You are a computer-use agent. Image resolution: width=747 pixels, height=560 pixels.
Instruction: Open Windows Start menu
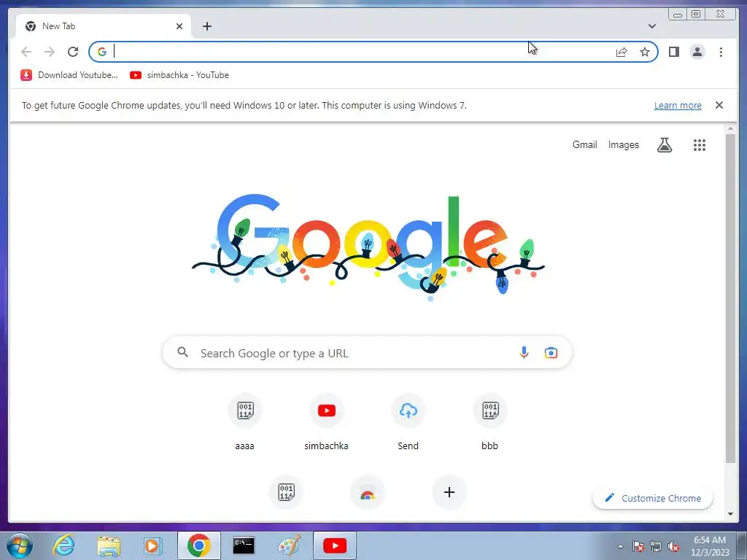tap(19, 545)
